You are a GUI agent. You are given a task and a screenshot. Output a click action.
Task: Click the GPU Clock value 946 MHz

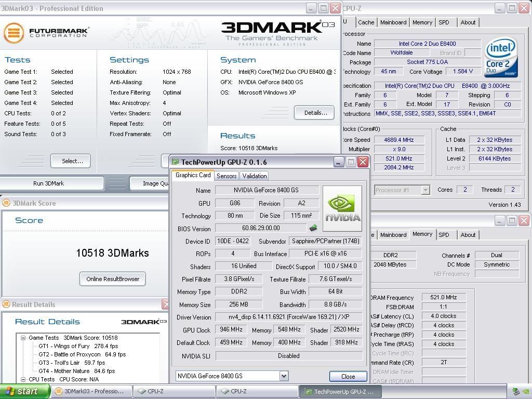click(x=231, y=329)
